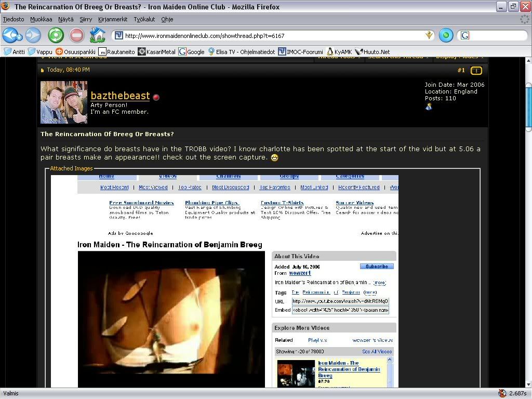Click bazthebeast's avatar photo

pyautogui.click(x=64, y=102)
